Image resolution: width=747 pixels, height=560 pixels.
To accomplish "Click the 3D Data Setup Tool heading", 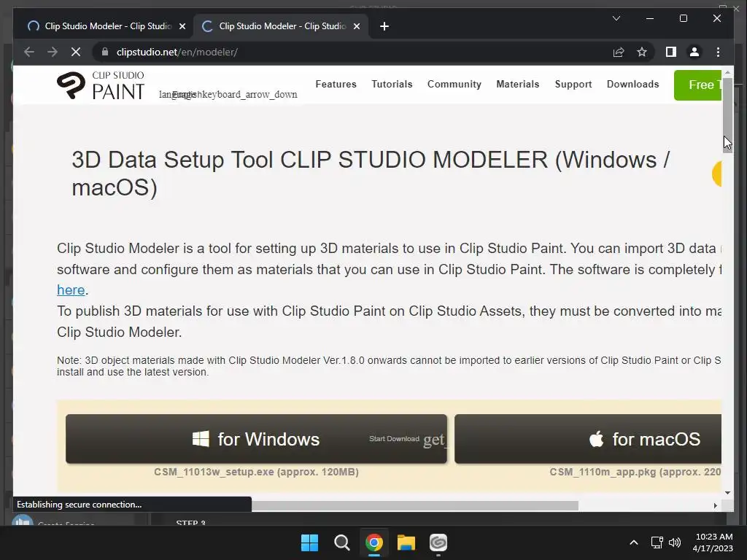I will coord(371,174).
